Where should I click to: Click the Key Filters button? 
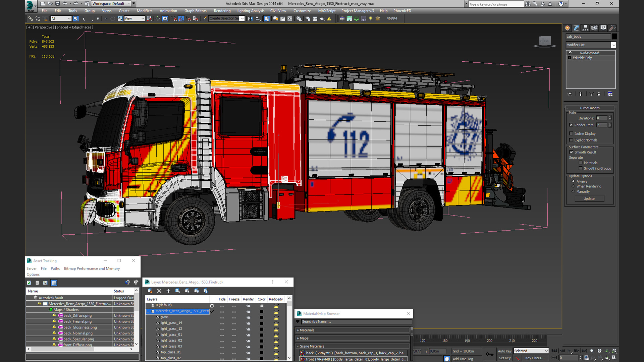click(x=535, y=358)
